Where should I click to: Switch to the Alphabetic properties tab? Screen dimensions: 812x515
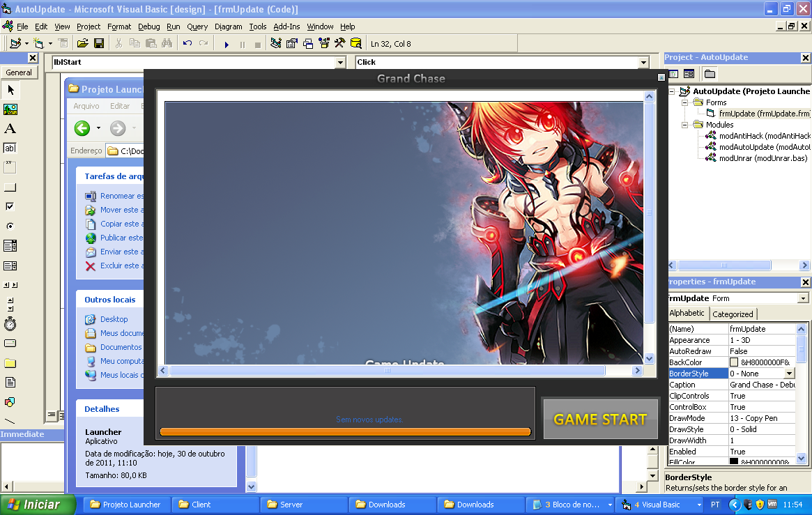click(x=687, y=313)
